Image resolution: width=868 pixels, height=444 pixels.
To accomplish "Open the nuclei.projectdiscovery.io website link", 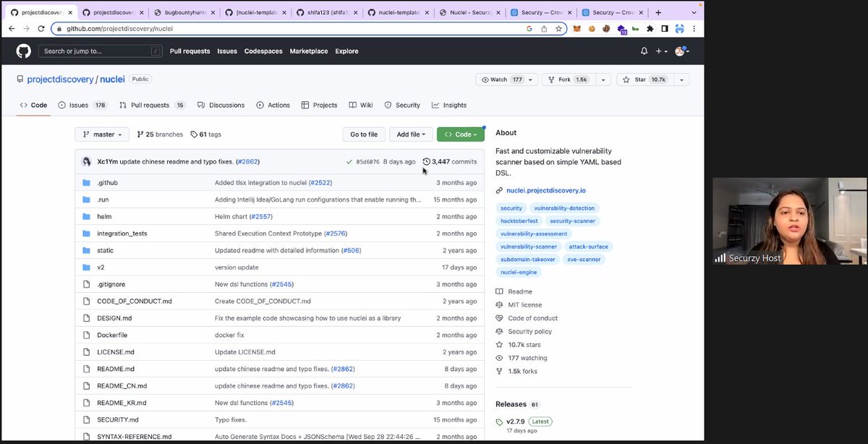I will 546,190.
